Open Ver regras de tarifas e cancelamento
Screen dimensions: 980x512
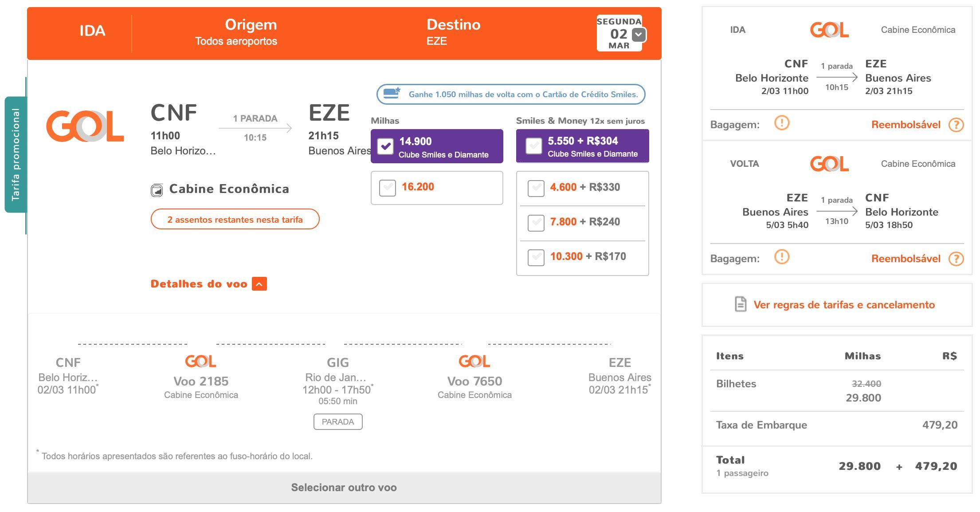click(x=844, y=305)
